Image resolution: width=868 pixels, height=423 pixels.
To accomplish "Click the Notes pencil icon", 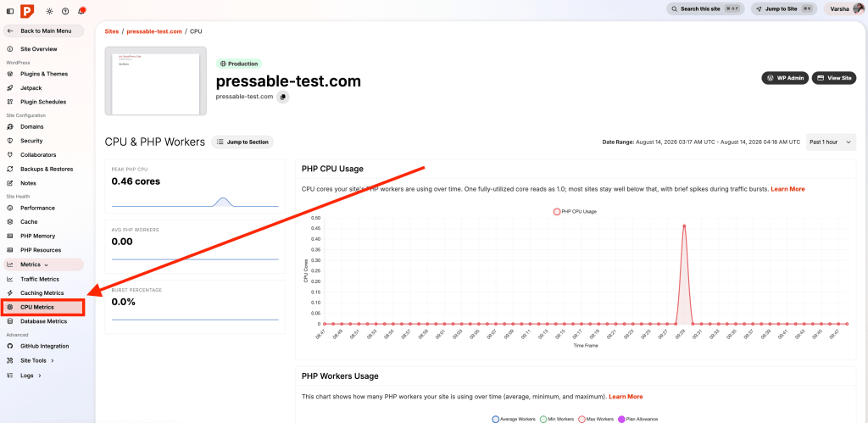I will pos(10,183).
